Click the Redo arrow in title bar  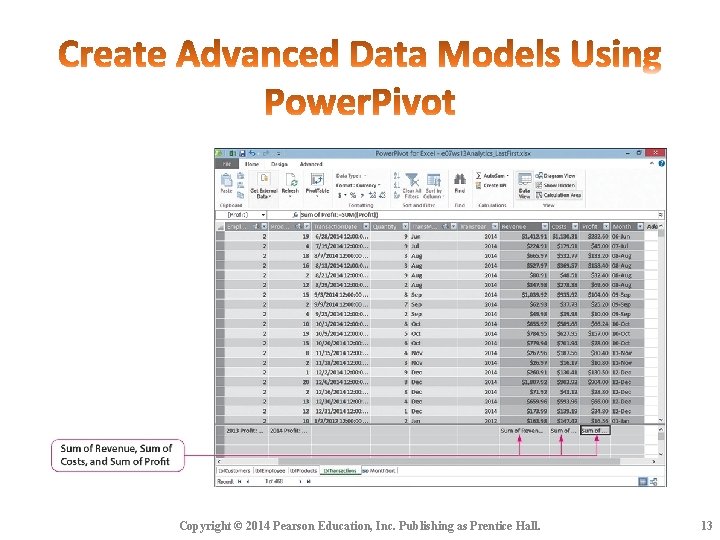coord(265,153)
